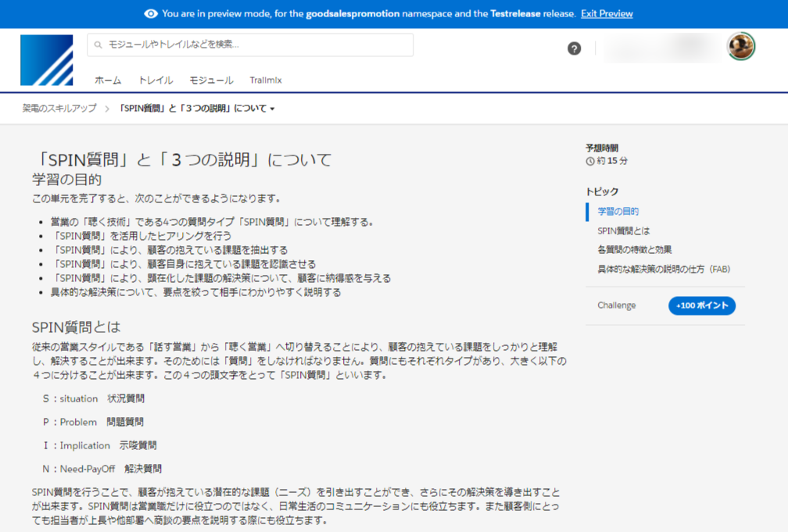The height and width of the screenshot is (532, 788).
Task: Click the +100 ポイント challenge button
Action: coord(701,305)
